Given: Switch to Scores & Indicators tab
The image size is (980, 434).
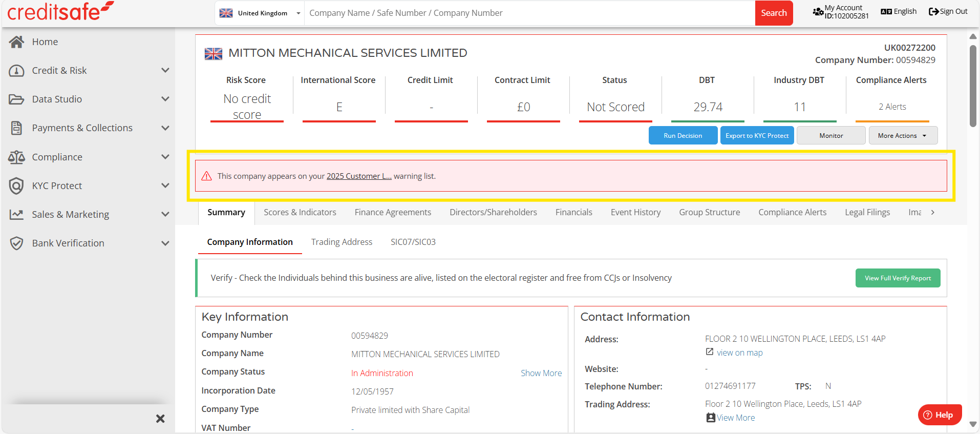Looking at the screenshot, I should pyautogui.click(x=300, y=212).
